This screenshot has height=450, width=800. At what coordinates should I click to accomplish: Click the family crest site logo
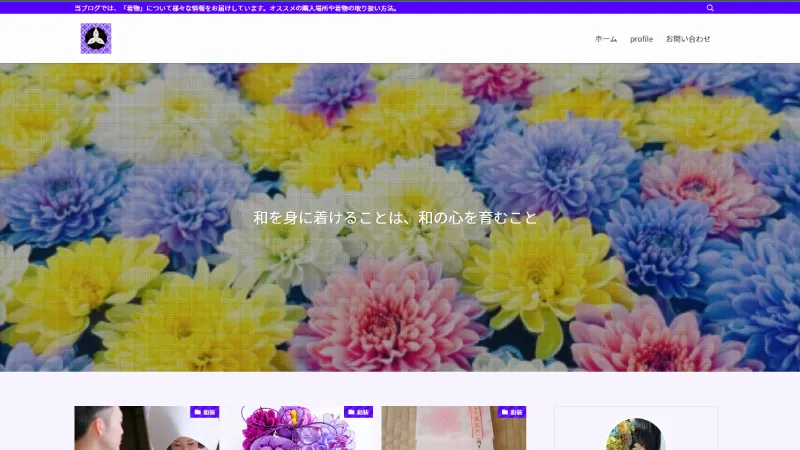coord(96,38)
